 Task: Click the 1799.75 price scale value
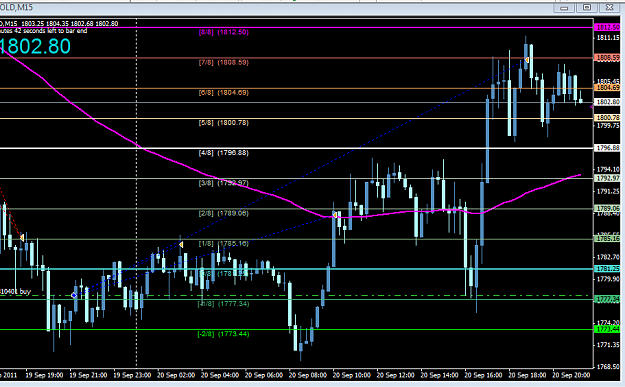point(608,126)
